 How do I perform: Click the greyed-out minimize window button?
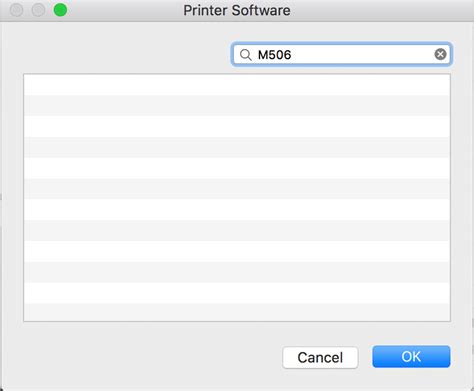[x=38, y=10]
